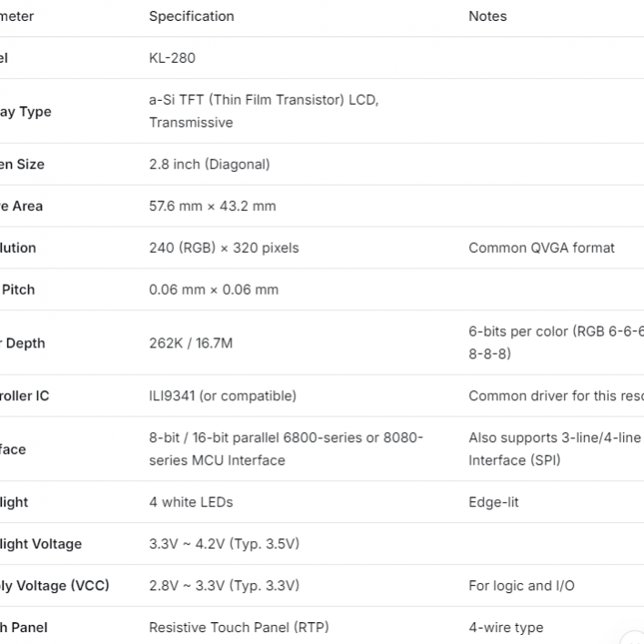This screenshot has width=644, height=644.
Task: Click the Edge-lit note
Action: (x=493, y=502)
